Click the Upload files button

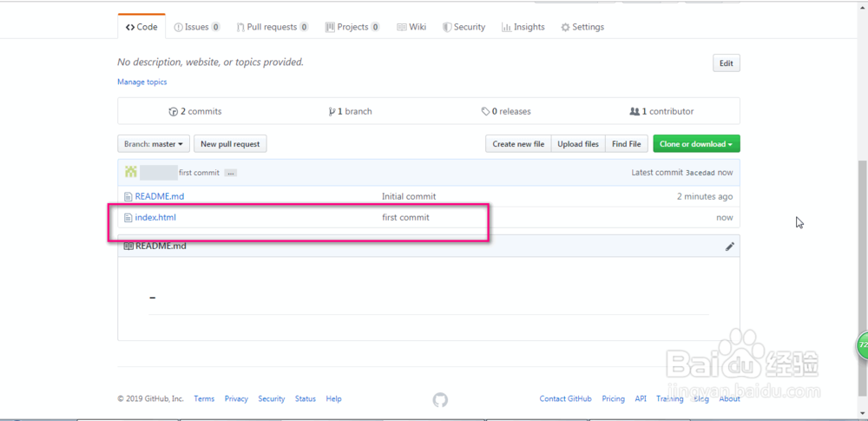[578, 144]
